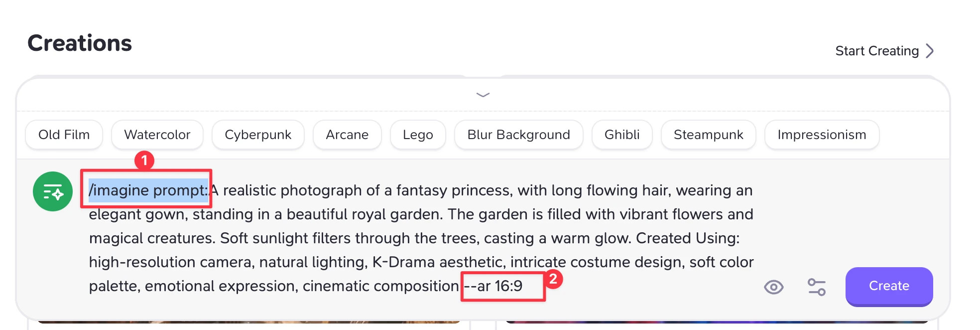The width and height of the screenshot is (980, 330).
Task: Click the Start Creating link
Action: 876,51
